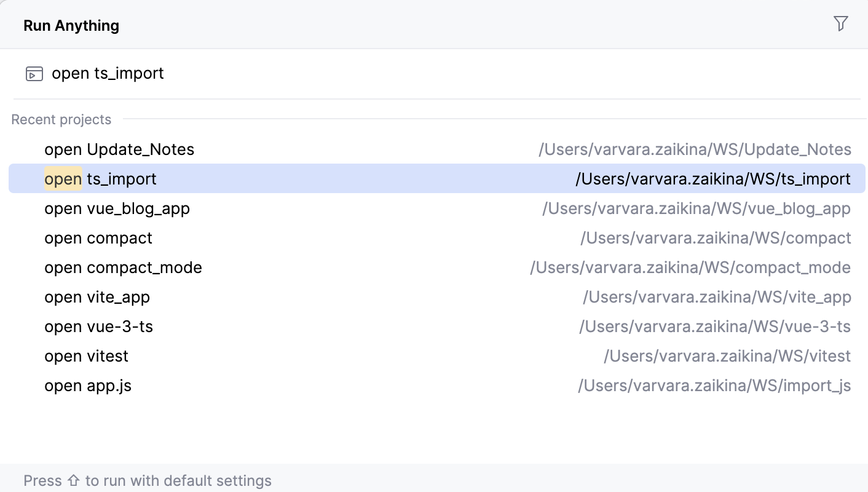Click the 'Recent projects' section label

coord(61,119)
